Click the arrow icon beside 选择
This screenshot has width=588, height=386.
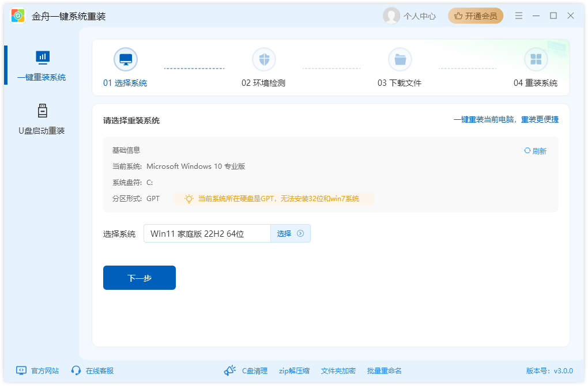tap(300, 233)
